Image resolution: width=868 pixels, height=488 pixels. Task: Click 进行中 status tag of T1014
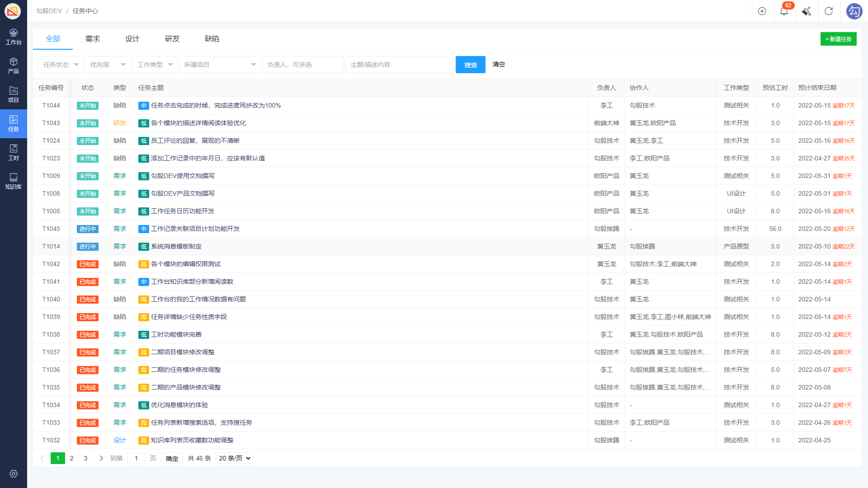(88, 247)
